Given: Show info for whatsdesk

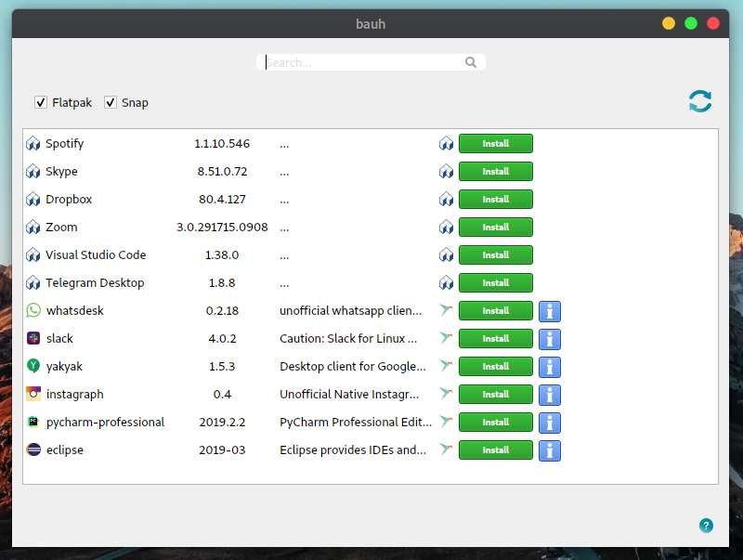Looking at the screenshot, I should pyautogui.click(x=550, y=311).
